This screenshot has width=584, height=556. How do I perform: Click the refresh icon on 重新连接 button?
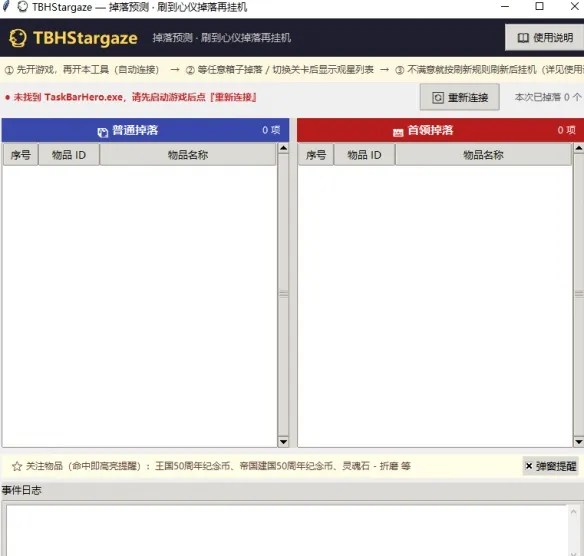(x=438, y=98)
